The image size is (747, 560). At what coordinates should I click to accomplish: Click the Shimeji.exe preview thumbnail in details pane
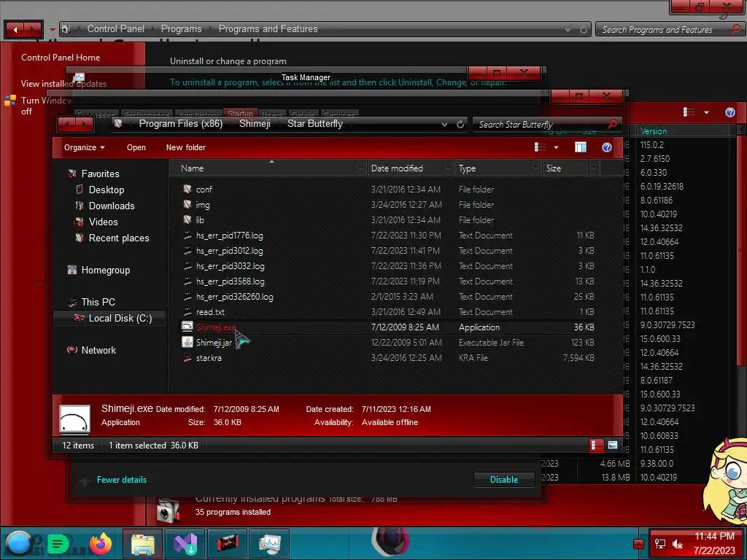pyautogui.click(x=75, y=419)
